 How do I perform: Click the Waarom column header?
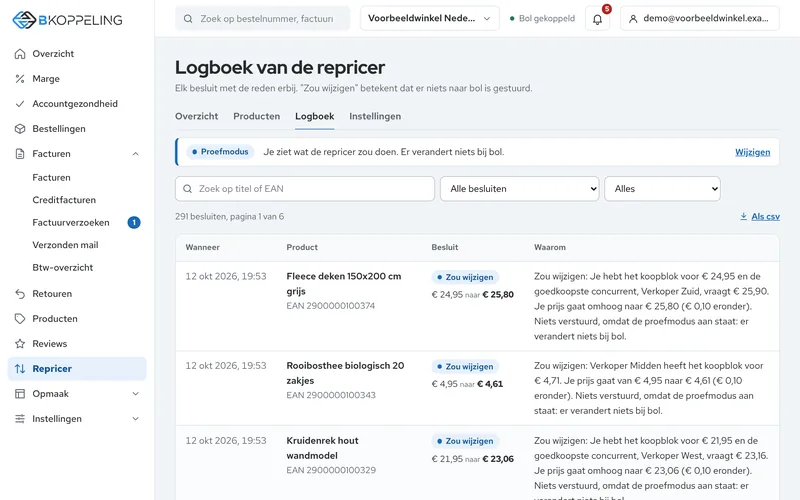click(x=549, y=247)
